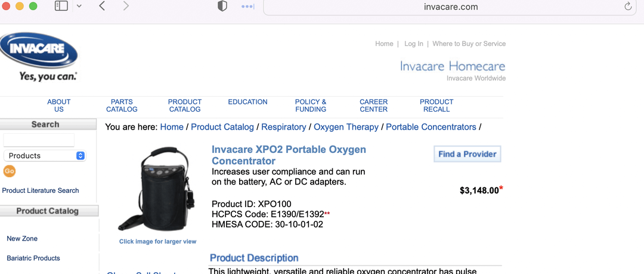This screenshot has width=644, height=274.
Task: Open the Product Catalog navigation menu
Action: point(185,106)
